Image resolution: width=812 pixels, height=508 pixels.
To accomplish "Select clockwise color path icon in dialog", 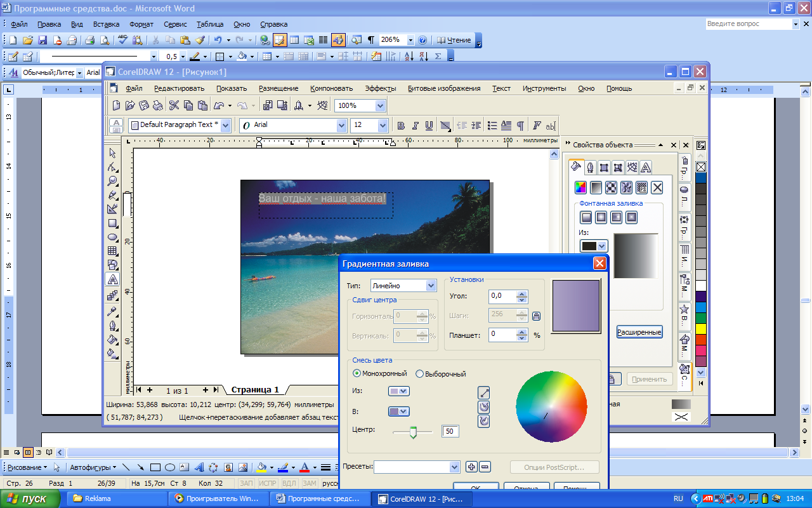I will tap(483, 420).
